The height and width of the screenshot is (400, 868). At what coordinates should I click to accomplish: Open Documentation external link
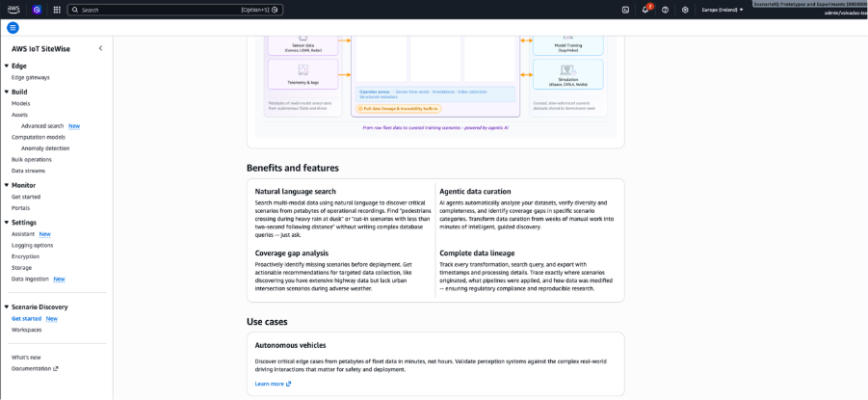[x=35, y=368]
